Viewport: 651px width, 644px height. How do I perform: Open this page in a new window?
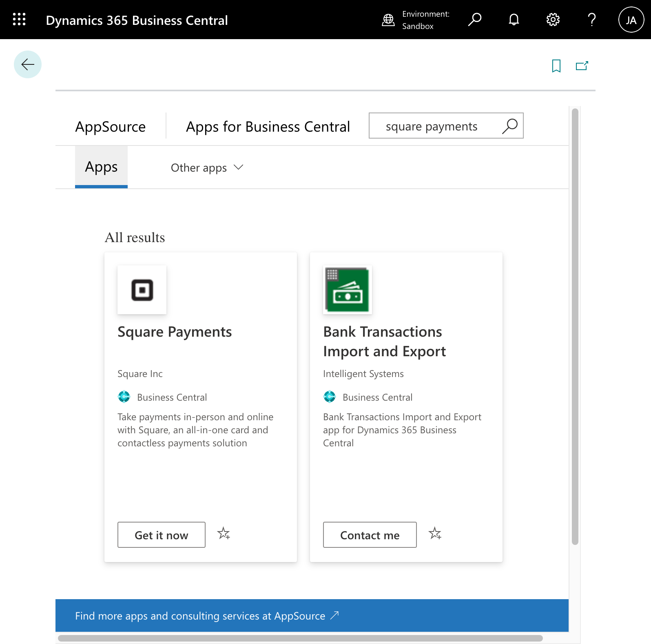pyautogui.click(x=582, y=66)
